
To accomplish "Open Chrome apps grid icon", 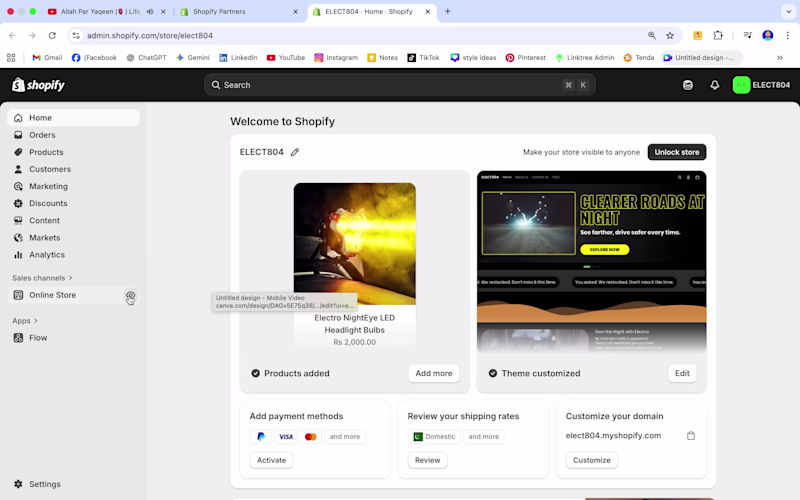I will point(11,58).
